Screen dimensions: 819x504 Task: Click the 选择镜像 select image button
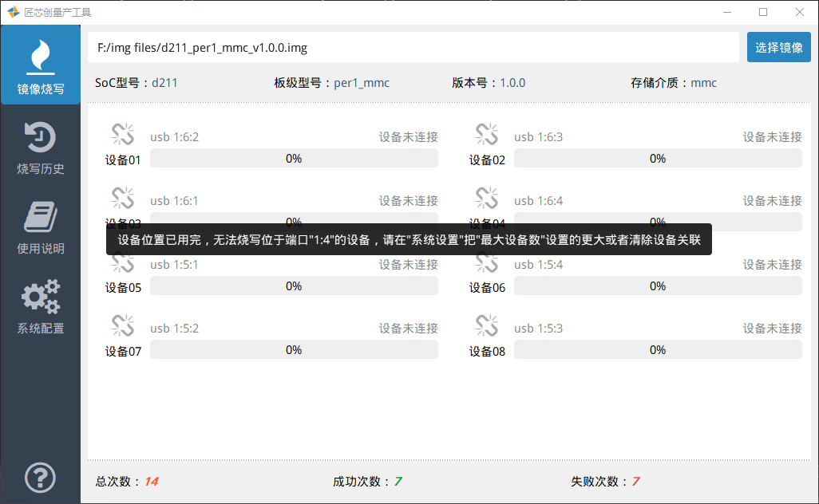pos(778,47)
